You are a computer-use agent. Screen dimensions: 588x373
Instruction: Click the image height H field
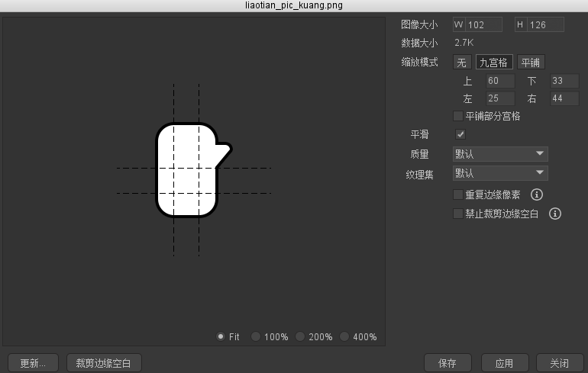pos(546,24)
